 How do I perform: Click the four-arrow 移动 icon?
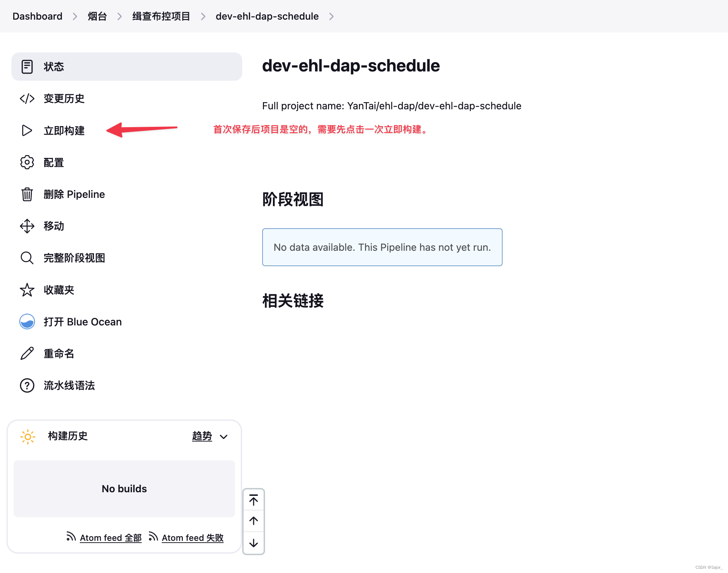(27, 226)
